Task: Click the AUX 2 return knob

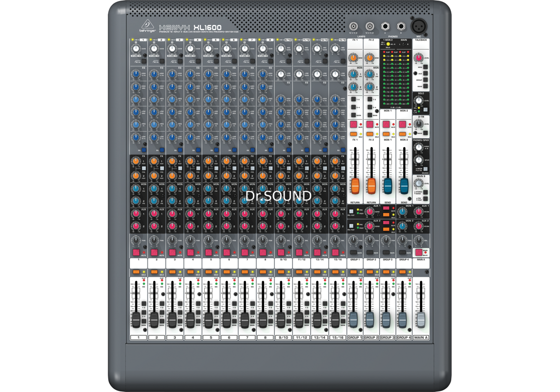Action: (418, 226)
